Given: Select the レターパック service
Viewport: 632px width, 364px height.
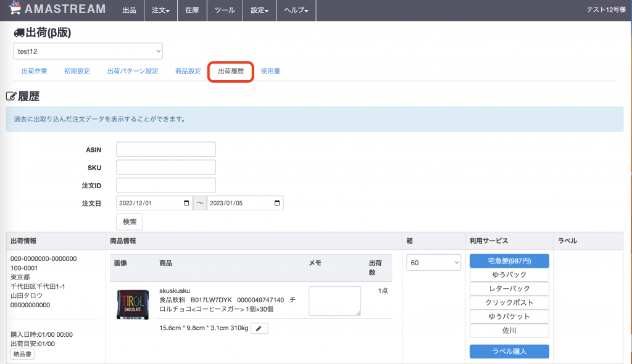Looking at the screenshot, I should (509, 289).
